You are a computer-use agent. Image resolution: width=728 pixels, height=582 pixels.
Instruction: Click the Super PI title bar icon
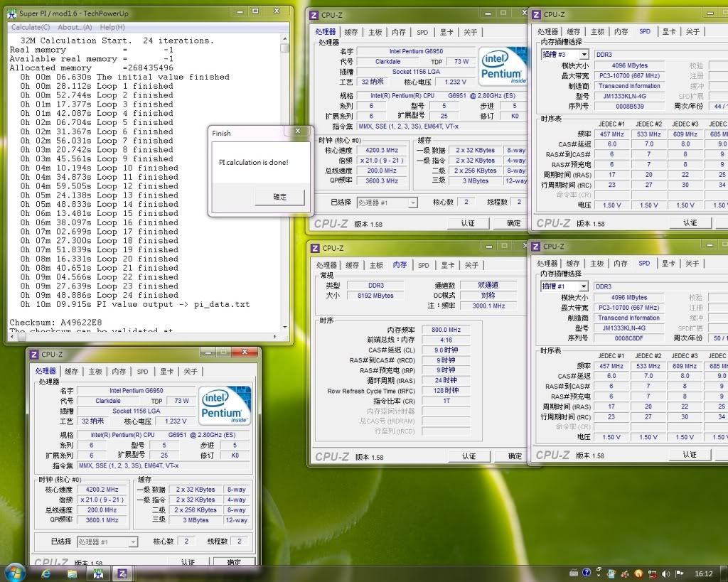pos(11,13)
